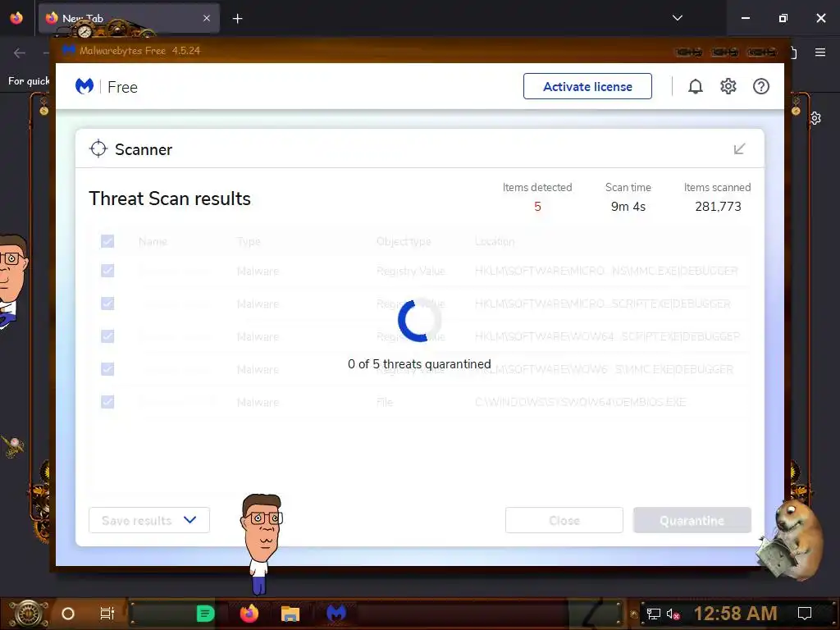840x630 pixels.
Task: Toggle checkbox for WOW64...SCRIPT.EXE|DEBUGGER row
Action: (107, 336)
